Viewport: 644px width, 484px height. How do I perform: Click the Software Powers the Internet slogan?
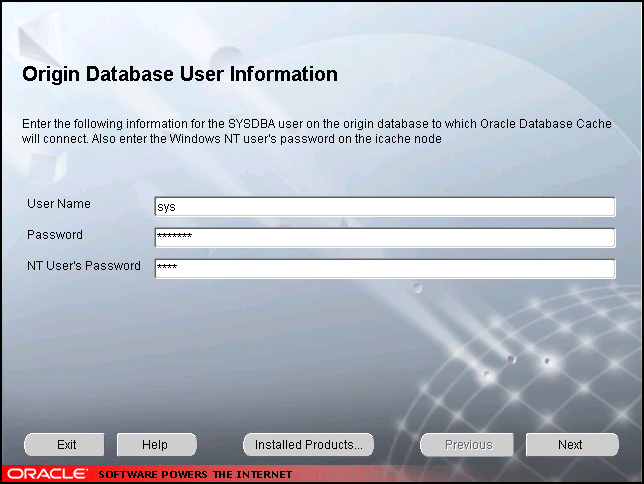click(x=195, y=475)
